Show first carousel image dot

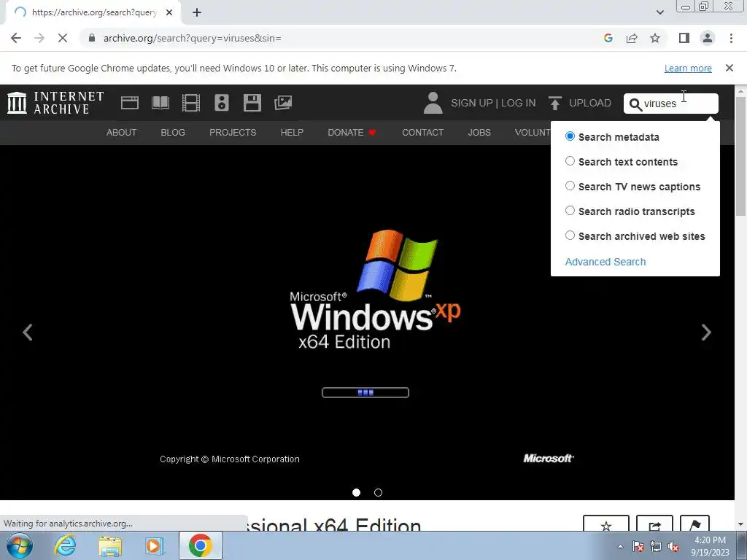click(356, 492)
